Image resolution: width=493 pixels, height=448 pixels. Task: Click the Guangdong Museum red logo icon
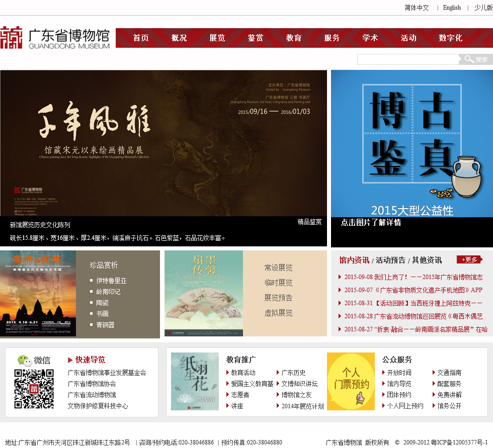click(11, 38)
